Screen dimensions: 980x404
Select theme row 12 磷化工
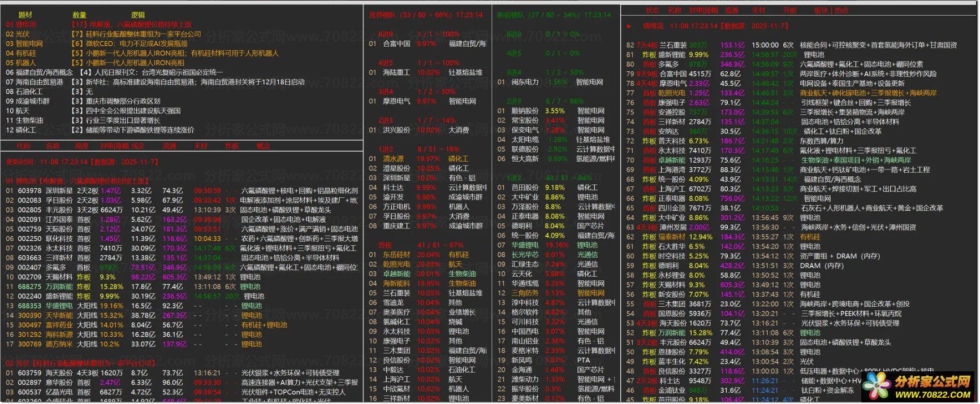click(x=100, y=131)
